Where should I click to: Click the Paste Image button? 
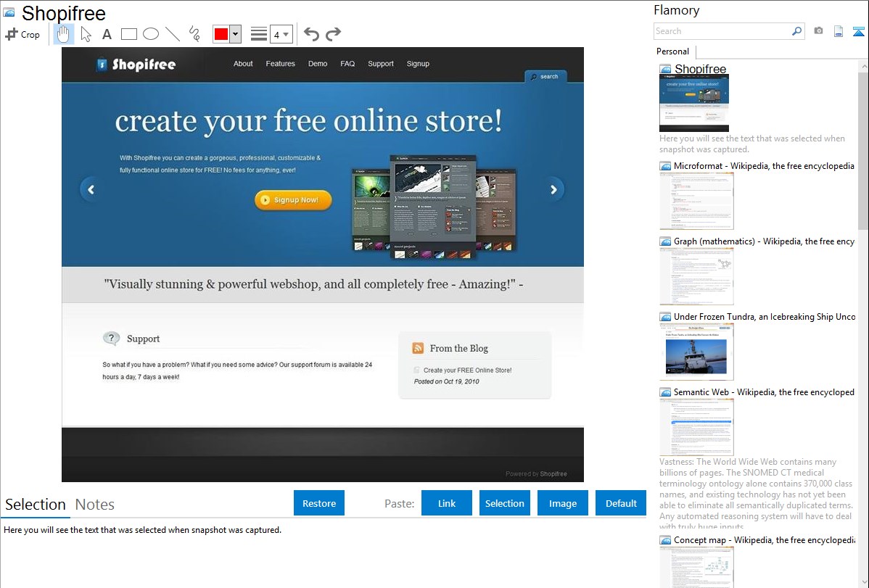[x=562, y=503]
